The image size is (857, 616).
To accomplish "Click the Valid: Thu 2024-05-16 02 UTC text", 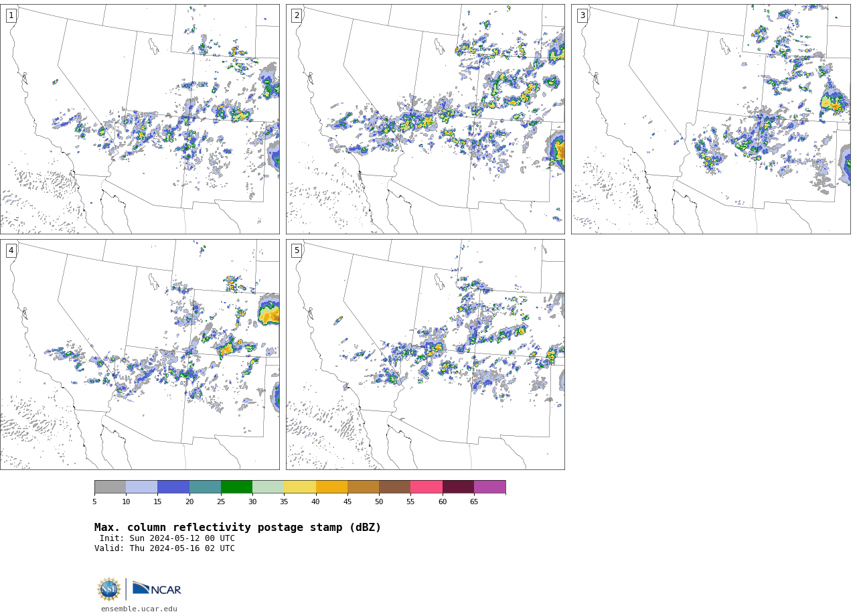I will pos(165,548).
